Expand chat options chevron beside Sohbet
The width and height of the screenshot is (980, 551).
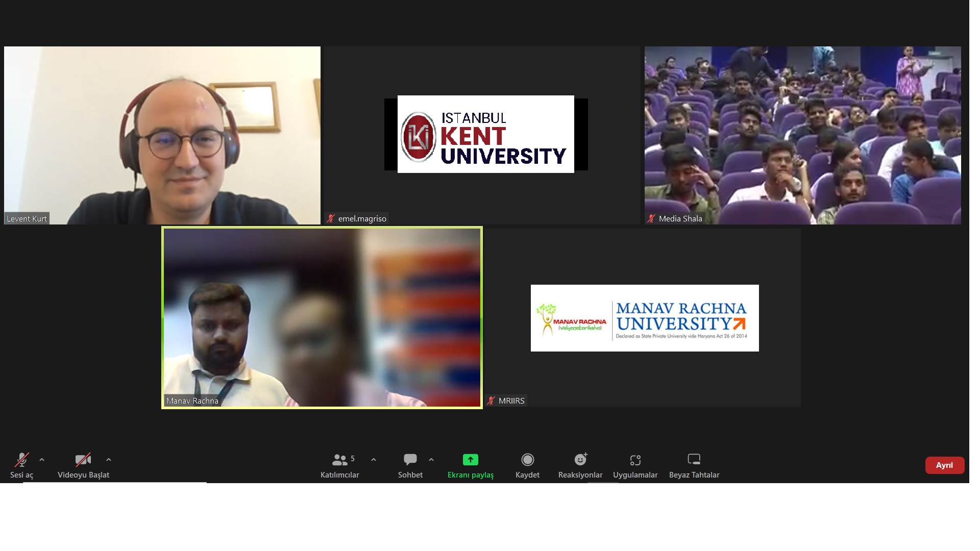(431, 460)
